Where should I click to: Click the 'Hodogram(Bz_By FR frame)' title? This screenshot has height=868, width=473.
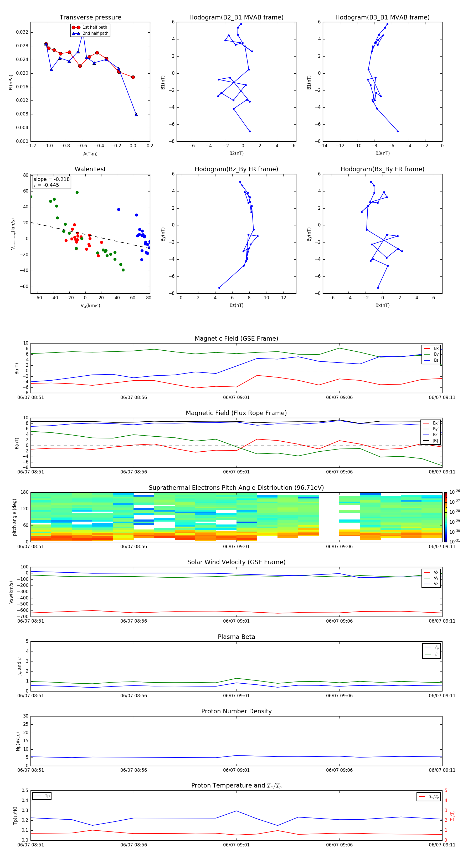click(x=236, y=169)
